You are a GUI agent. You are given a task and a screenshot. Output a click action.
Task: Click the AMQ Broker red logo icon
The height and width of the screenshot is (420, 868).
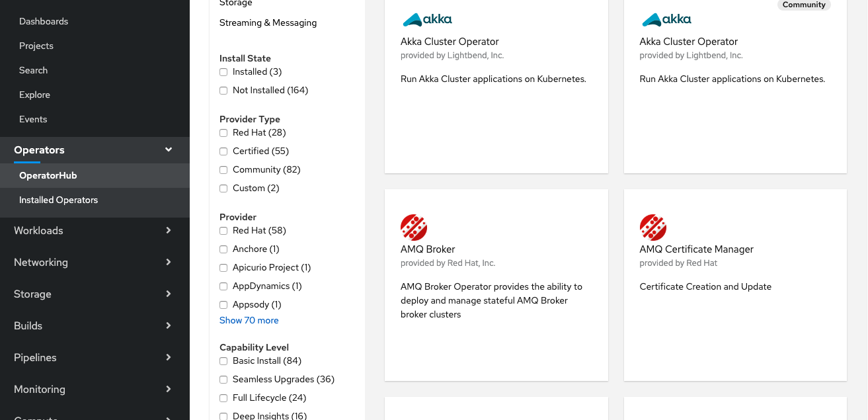(414, 228)
